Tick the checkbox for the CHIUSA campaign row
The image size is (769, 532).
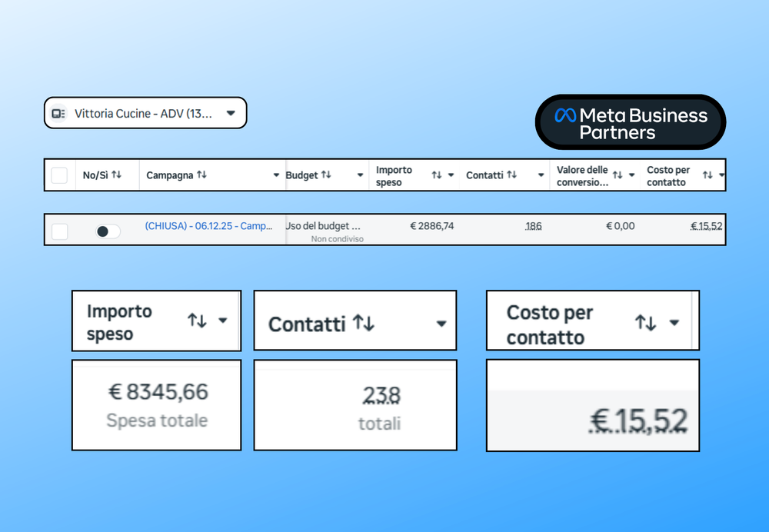pos(60,231)
